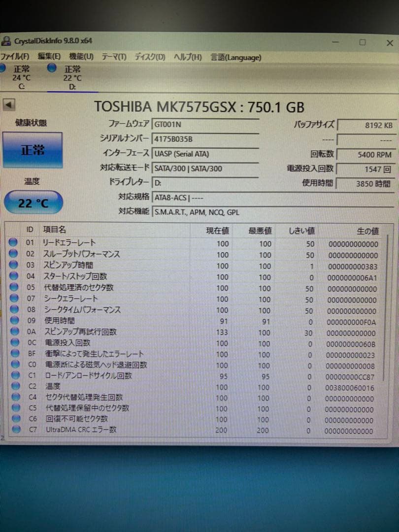The height and width of the screenshot is (532, 399).
Task: Select the スピンアップ再試行回数 row name
Action: (x=81, y=332)
